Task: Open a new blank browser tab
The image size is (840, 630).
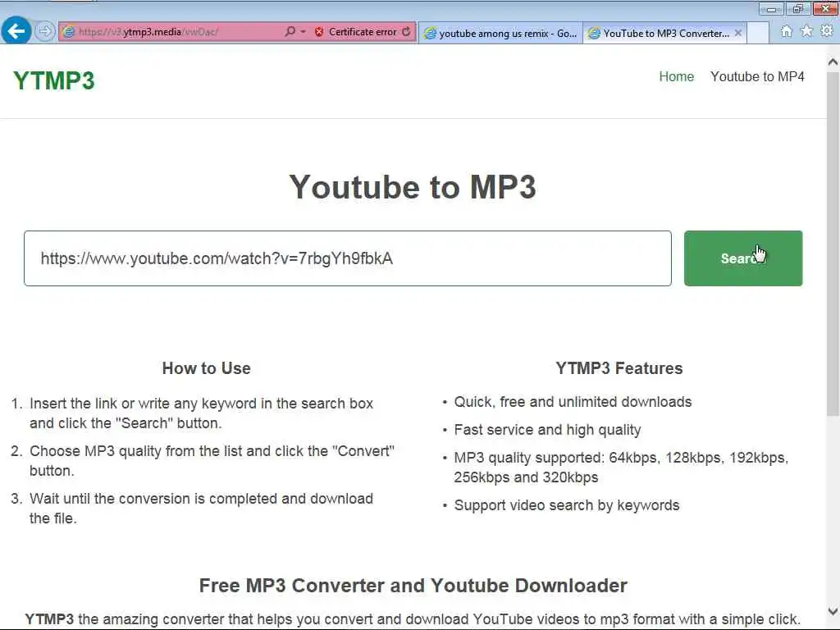Action: [x=759, y=33]
